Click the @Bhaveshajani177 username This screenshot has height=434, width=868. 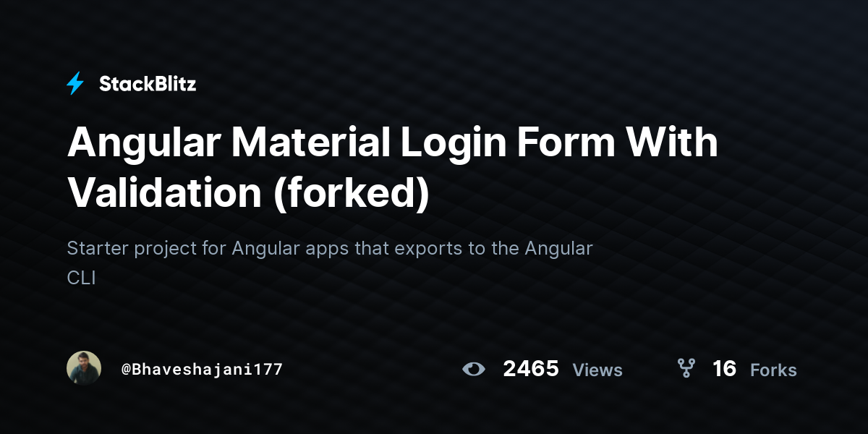point(202,369)
